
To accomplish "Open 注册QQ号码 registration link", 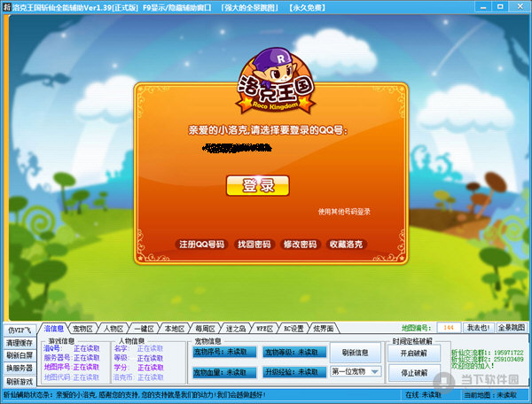I will pos(202,245).
